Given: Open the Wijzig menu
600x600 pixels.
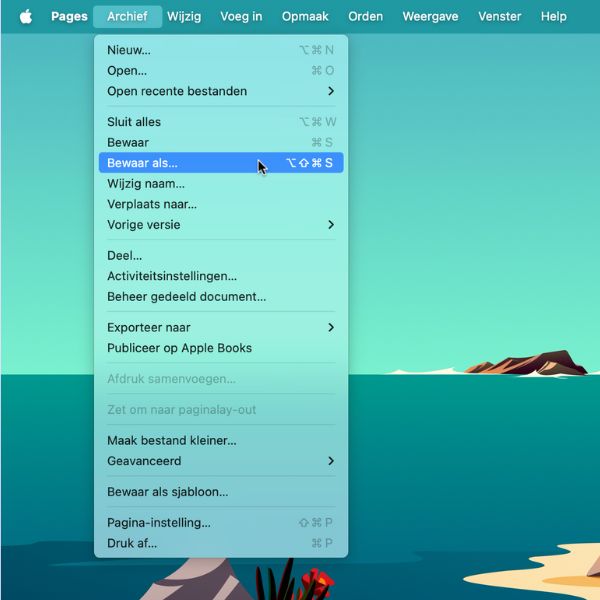Looking at the screenshot, I should (x=184, y=16).
